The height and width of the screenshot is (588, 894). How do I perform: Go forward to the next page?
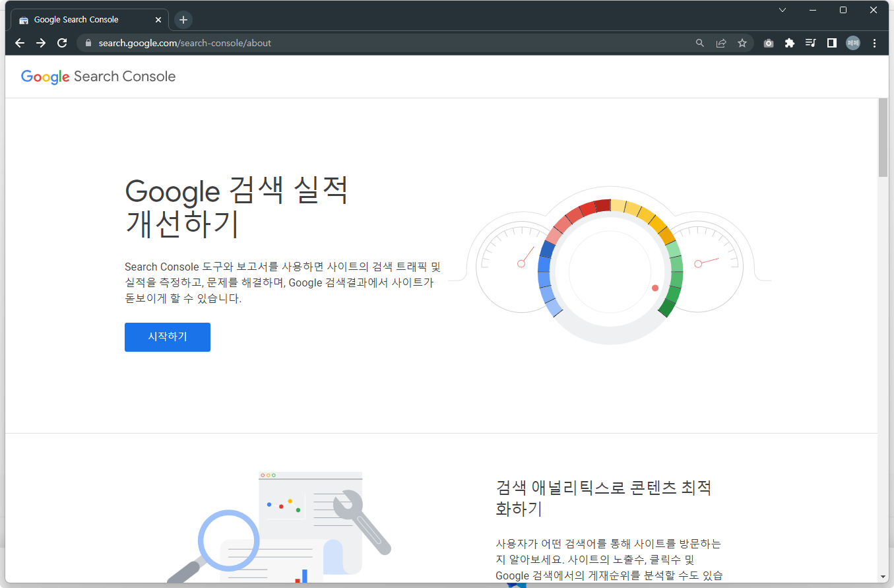(x=41, y=43)
